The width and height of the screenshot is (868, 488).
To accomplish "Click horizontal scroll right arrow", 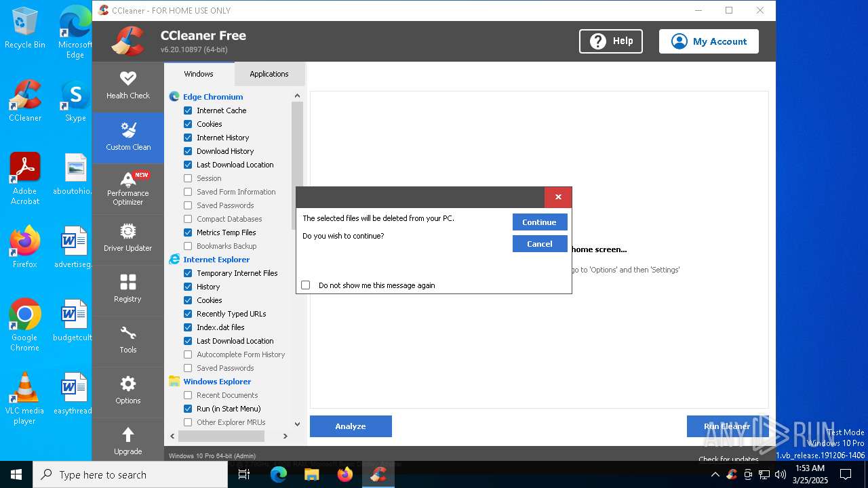I will 285,436.
